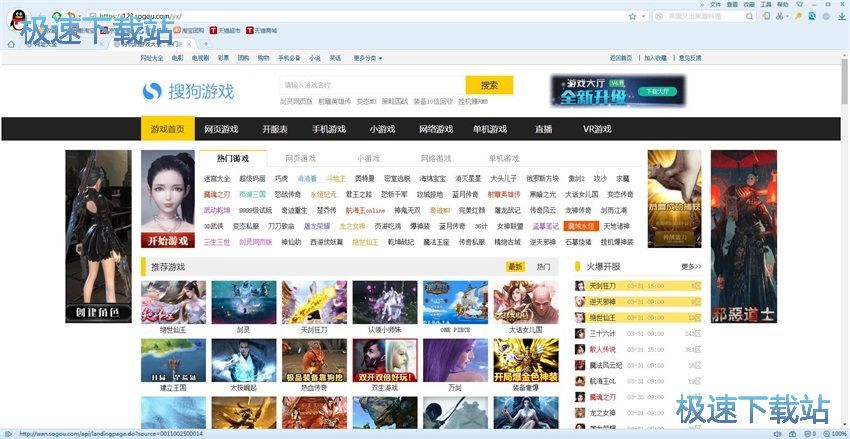Image resolution: width=850 pixels, height=439 pixels.
Task: Open the 邪恶道士 ad banner
Action: [x=744, y=236]
